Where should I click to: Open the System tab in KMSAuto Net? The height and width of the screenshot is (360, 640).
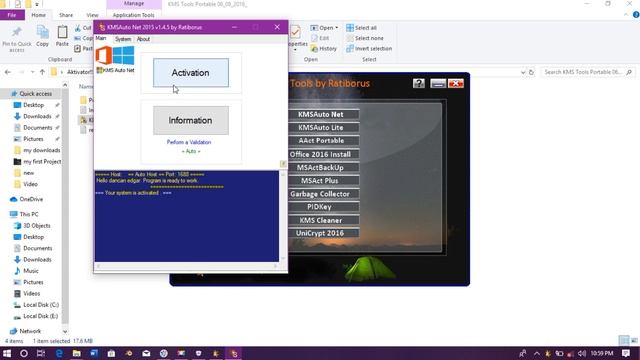click(123, 39)
